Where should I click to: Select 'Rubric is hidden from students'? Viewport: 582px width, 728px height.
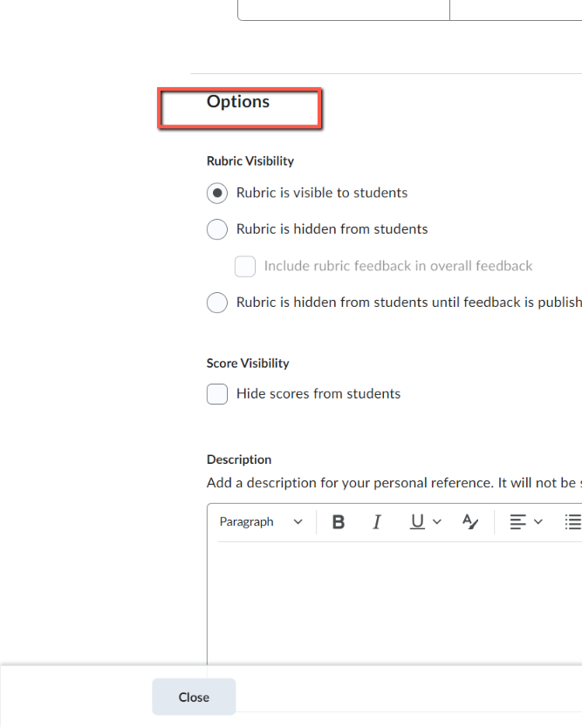tap(216, 229)
